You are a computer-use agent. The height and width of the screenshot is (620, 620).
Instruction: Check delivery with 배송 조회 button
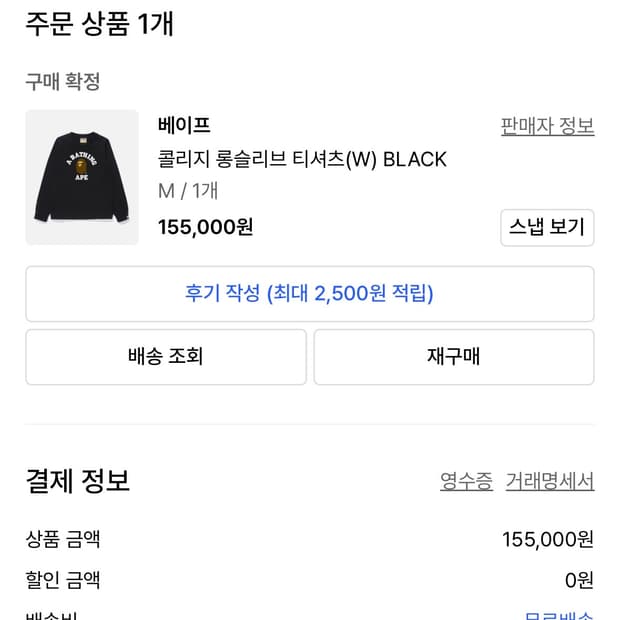click(x=166, y=356)
